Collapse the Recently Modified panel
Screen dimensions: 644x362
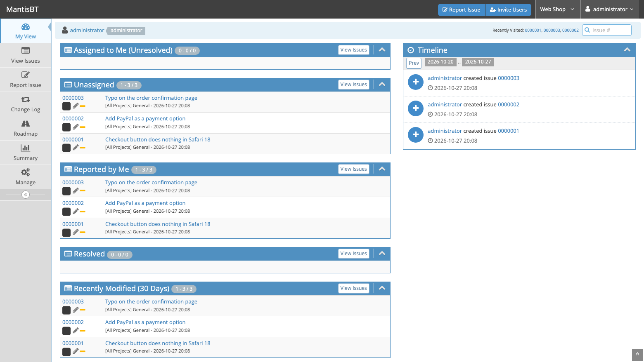(x=382, y=288)
